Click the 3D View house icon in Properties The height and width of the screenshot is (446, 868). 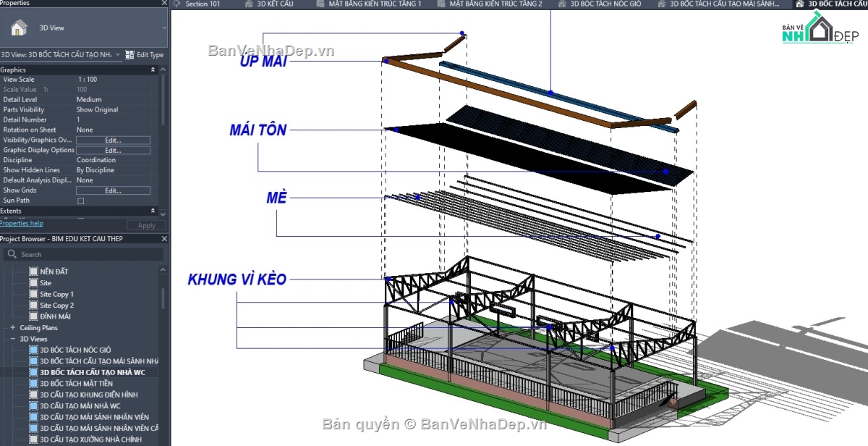[20, 28]
